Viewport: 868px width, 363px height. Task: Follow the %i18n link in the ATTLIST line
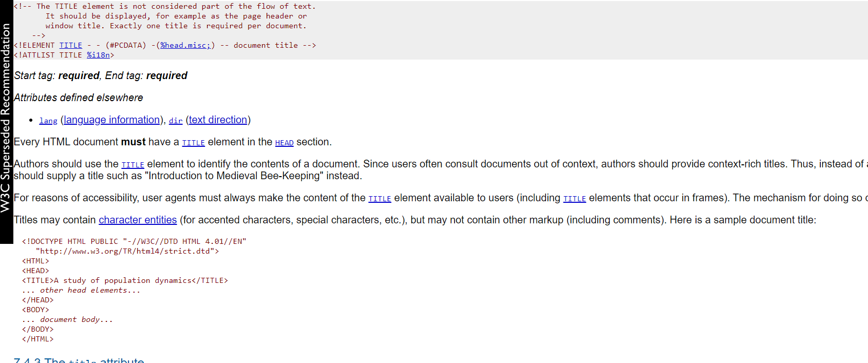tap(98, 55)
